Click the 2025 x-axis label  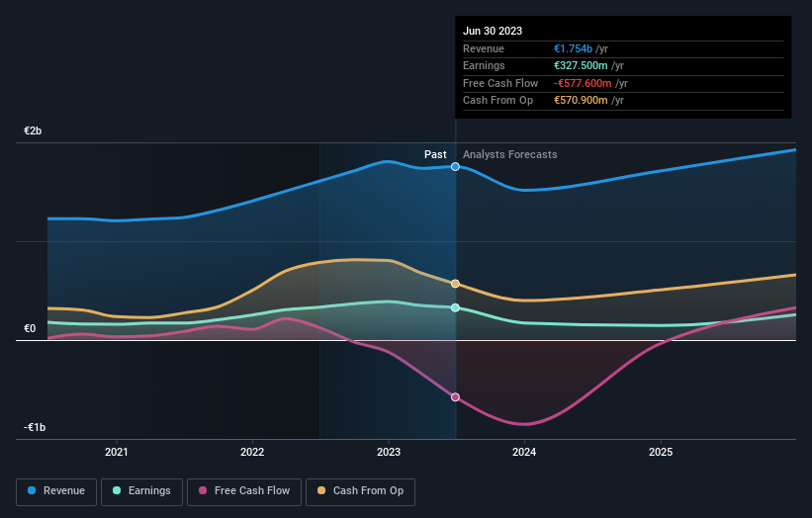pyautogui.click(x=661, y=453)
